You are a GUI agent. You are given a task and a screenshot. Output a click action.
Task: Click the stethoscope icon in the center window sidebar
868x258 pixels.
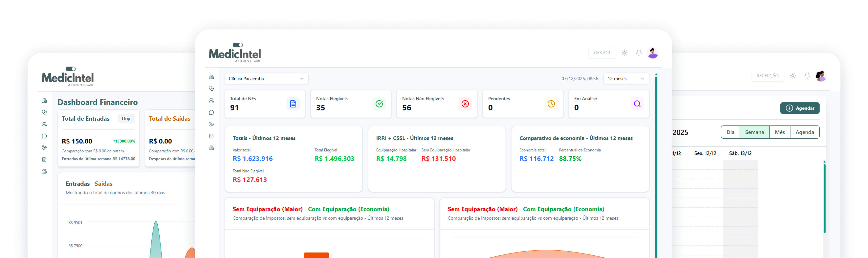(x=211, y=89)
